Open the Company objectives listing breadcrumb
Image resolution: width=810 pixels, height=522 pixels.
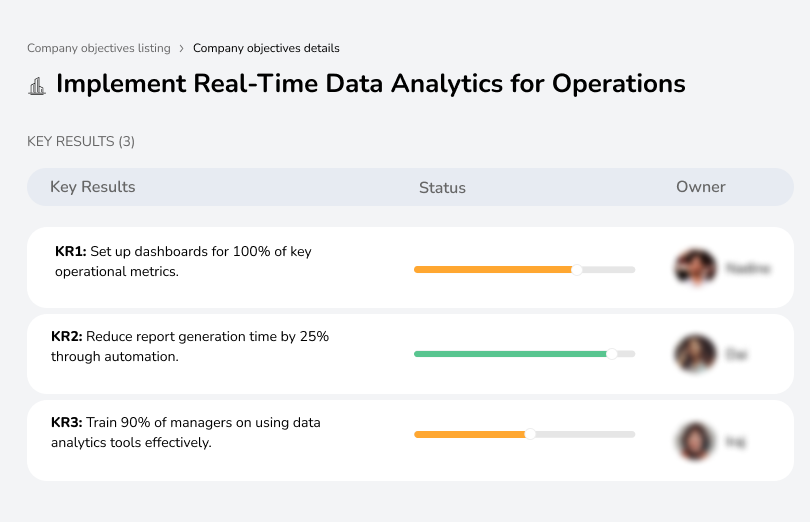(x=99, y=48)
